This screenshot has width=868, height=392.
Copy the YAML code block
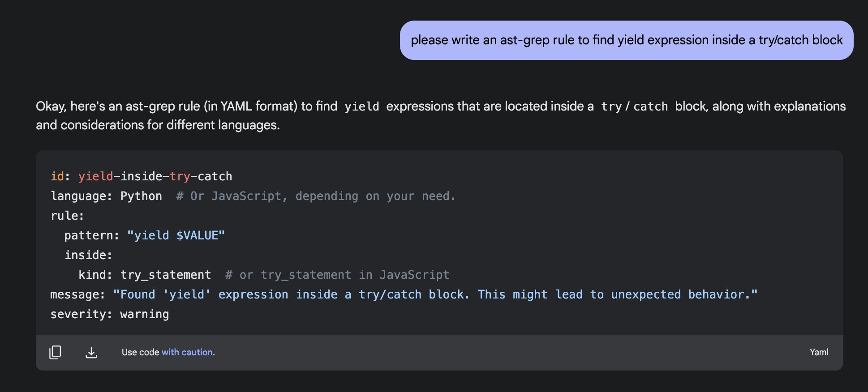point(55,352)
